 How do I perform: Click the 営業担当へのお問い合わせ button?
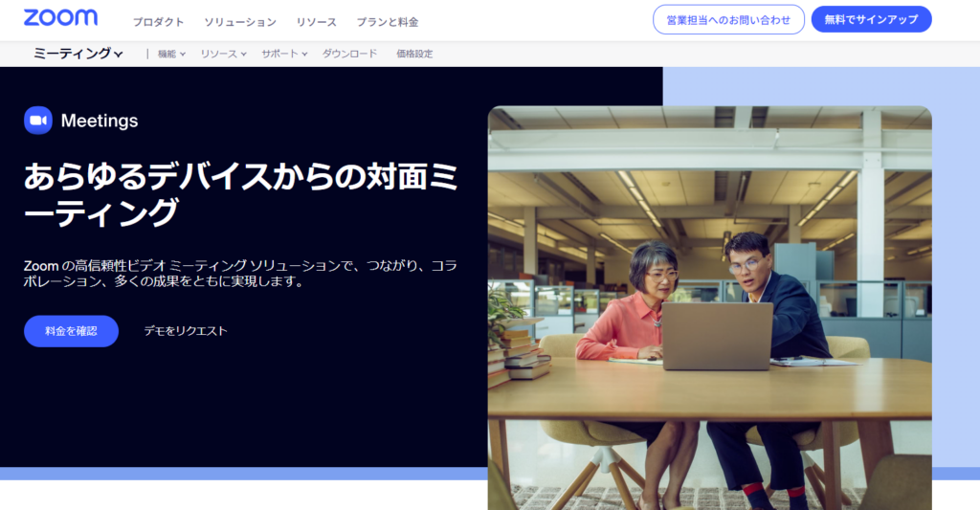[728, 19]
